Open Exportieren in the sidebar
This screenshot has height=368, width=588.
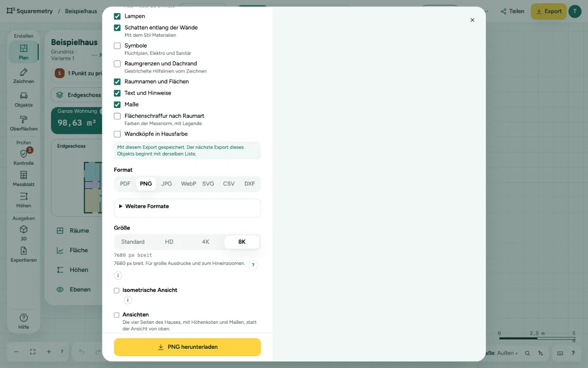(24, 255)
